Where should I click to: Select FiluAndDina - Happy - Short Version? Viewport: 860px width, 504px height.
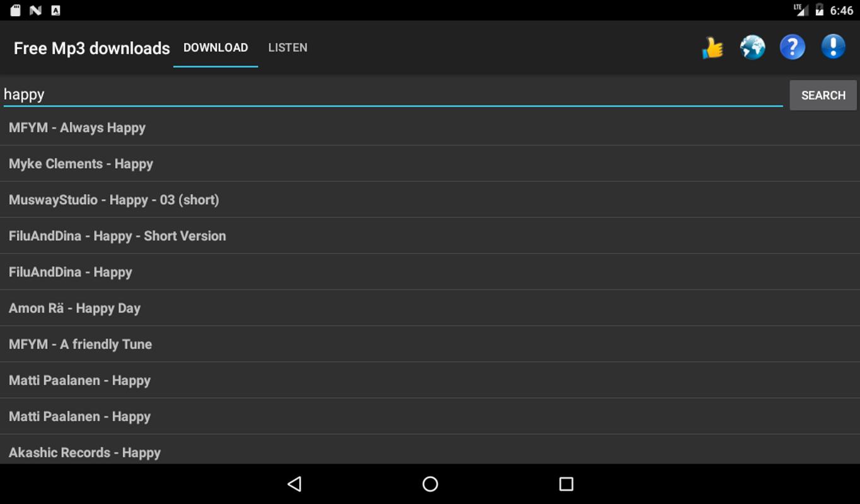pyautogui.click(x=430, y=236)
